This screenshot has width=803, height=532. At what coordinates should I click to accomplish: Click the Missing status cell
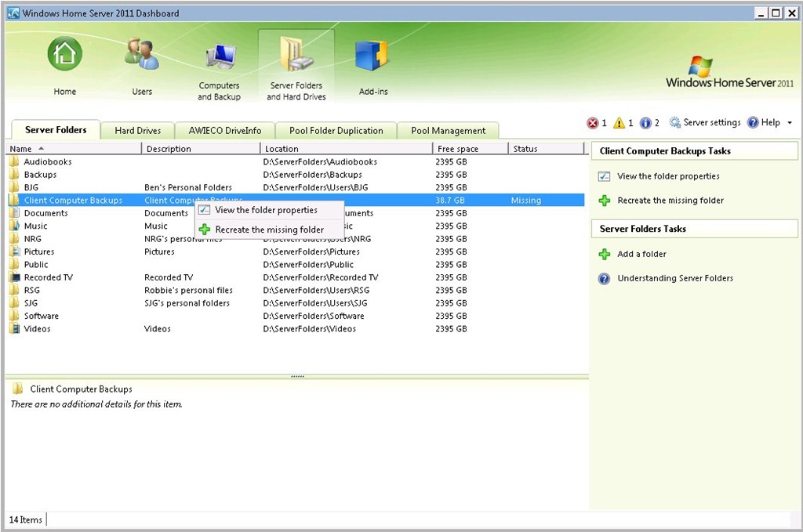tap(526, 200)
